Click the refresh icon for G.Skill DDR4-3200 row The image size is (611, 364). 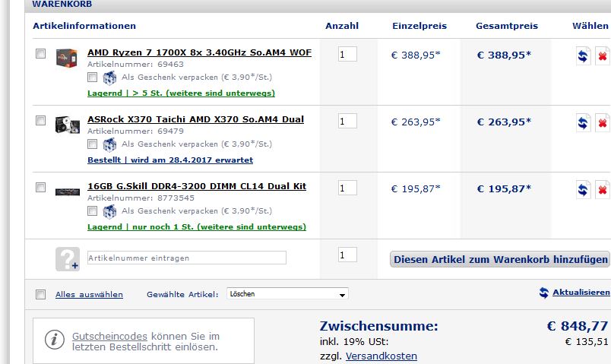click(x=583, y=190)
